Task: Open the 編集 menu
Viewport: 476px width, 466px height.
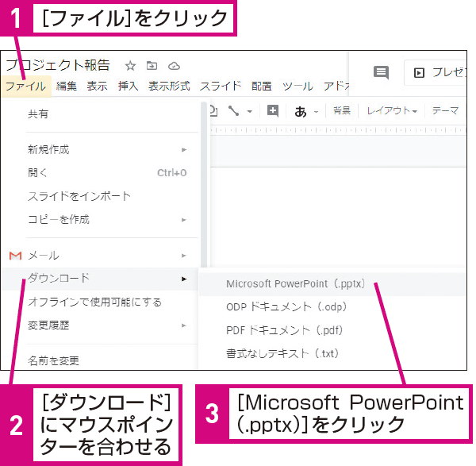Action: click(67, 86)
